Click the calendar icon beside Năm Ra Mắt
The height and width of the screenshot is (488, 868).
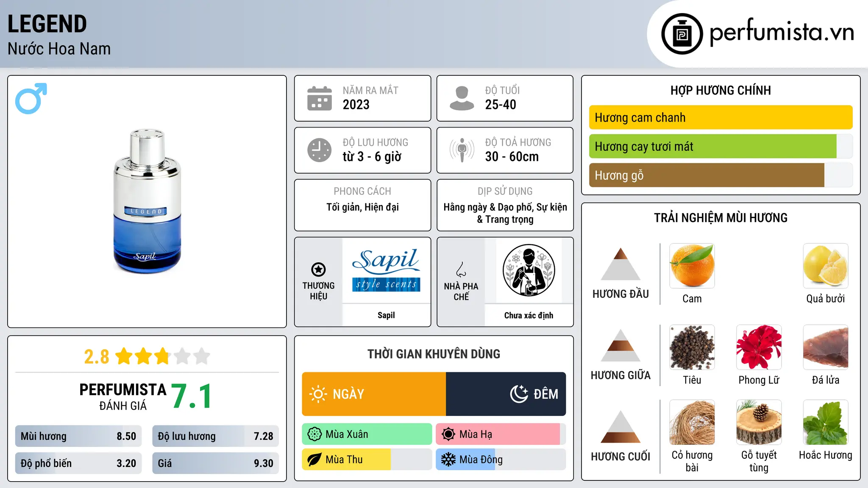(320, 98)
